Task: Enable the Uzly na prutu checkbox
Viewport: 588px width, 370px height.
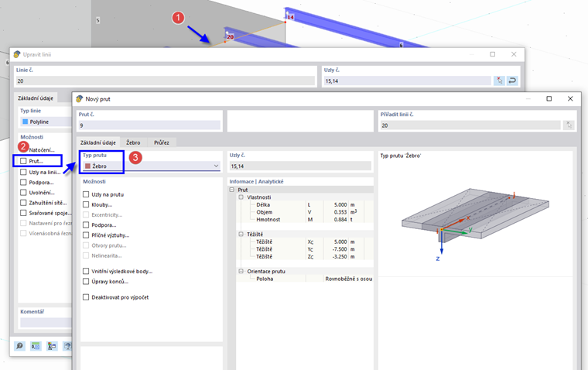Action: [x=86, y=194]
